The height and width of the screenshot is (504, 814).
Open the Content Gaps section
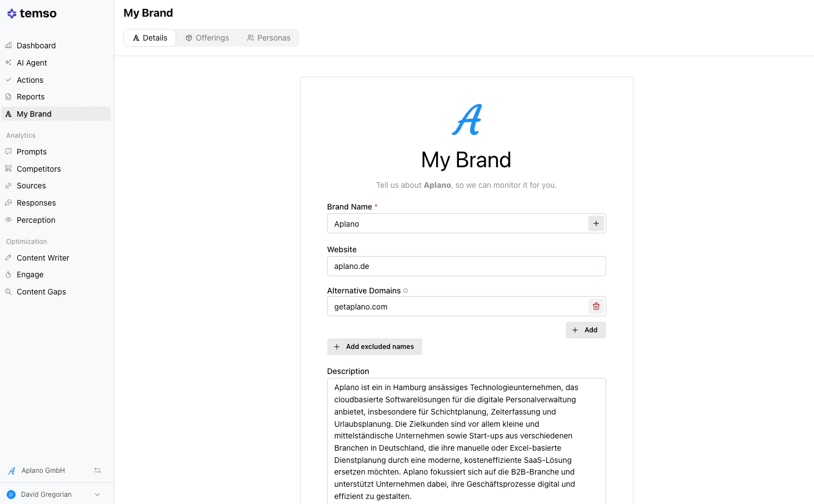pos(41,292)
